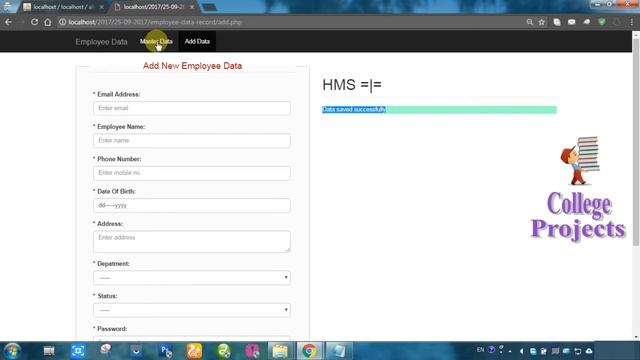
Task: Open the orange UC Browser taskbar icon
Action: pos(194,351)
